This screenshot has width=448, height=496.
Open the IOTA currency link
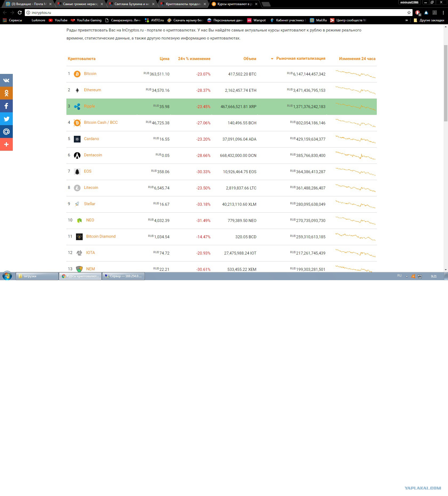(x=90, y=253)
